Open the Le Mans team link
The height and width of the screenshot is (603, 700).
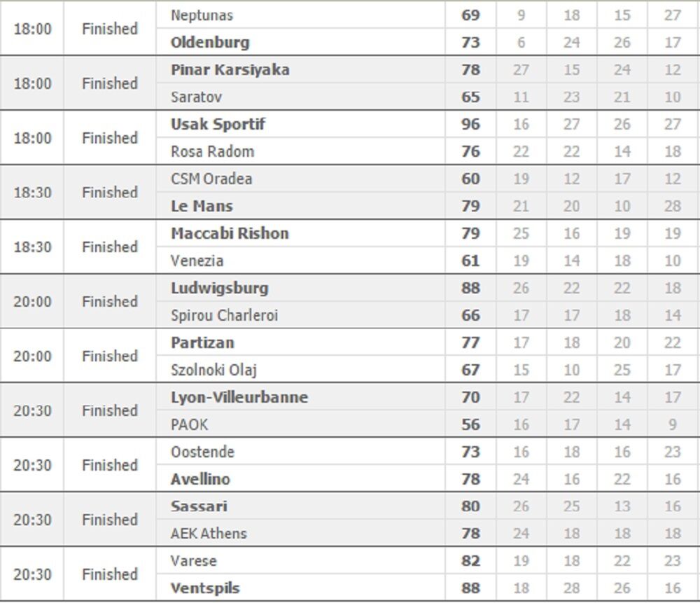(202, 207)
